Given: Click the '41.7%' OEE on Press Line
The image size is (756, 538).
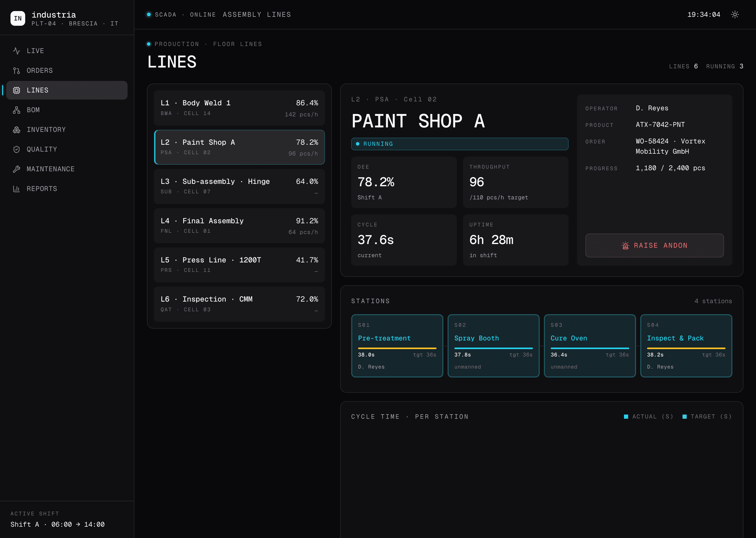Looking at the screenshot, I should point(307,260).
